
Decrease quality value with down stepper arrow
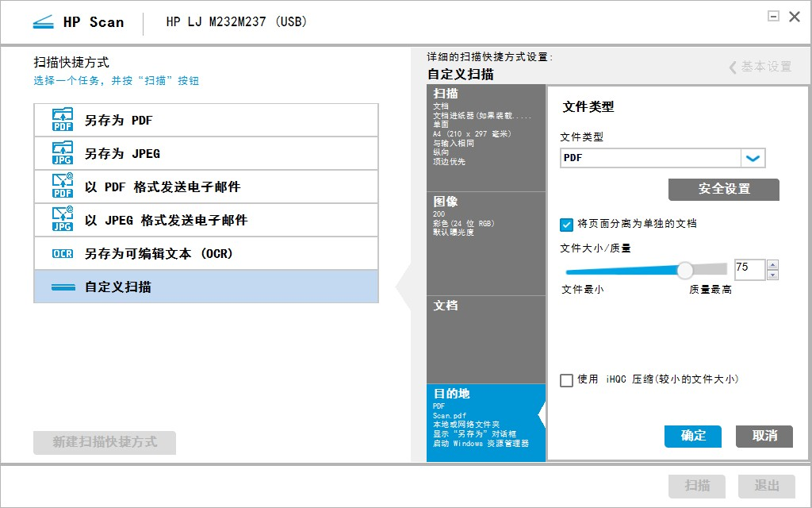772,275
